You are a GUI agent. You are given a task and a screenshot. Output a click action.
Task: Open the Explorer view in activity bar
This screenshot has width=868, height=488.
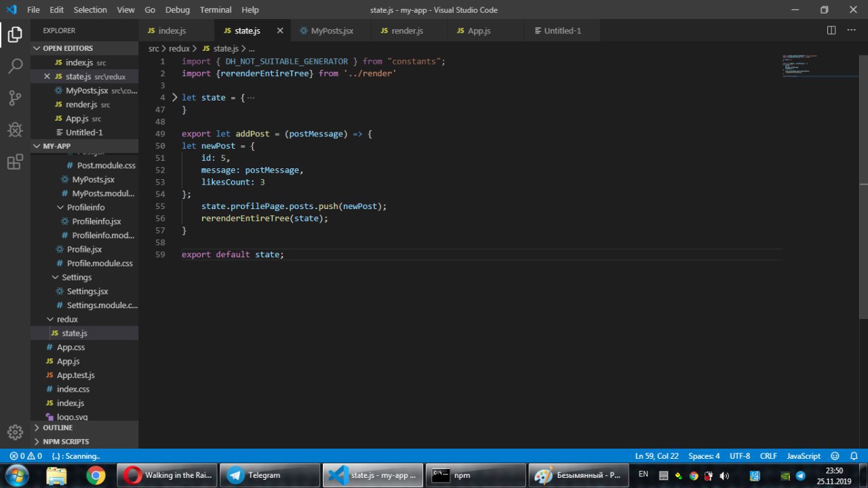(15, 34)
